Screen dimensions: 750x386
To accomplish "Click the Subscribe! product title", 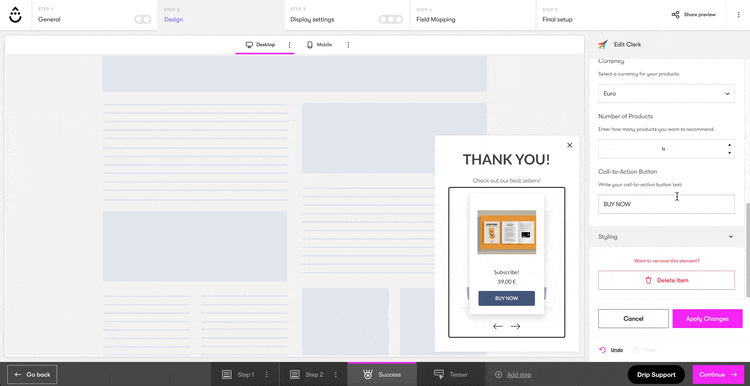I will coord(507,272).
